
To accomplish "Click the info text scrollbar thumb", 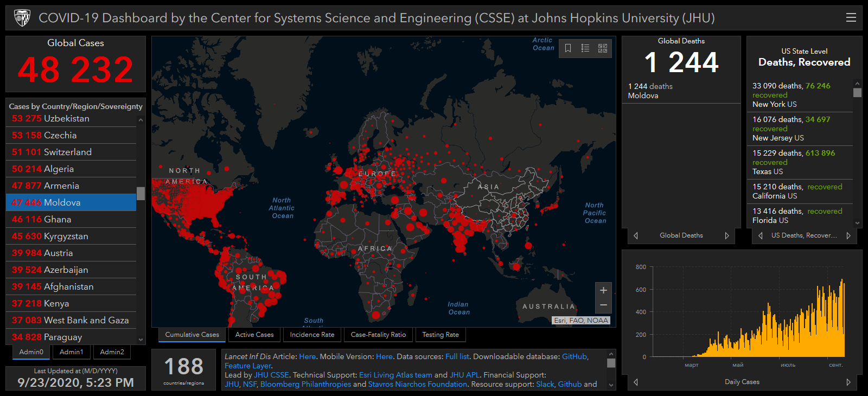I will (x=611, y=363).
